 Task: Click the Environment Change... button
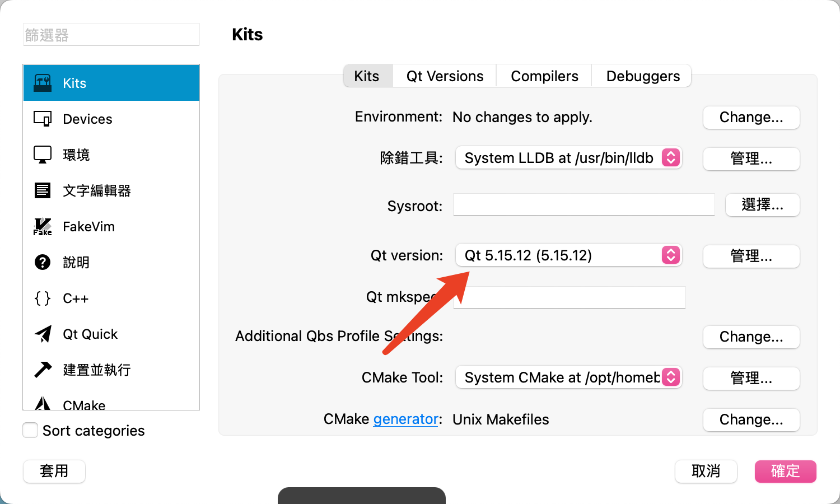751,118
